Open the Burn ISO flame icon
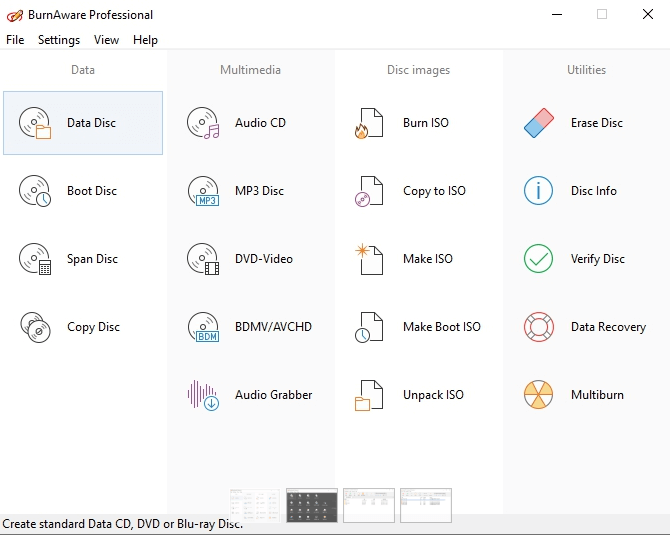Screen dimensions: 670x535 [x=369, y=123]
